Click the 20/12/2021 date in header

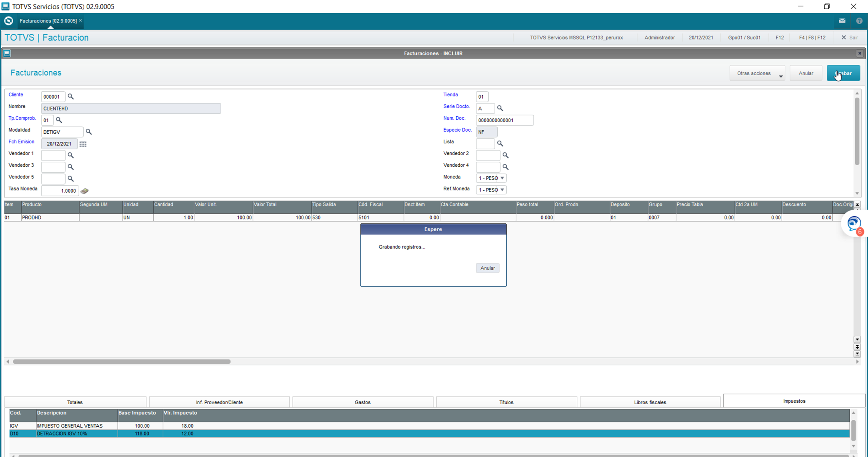[700, 37]
